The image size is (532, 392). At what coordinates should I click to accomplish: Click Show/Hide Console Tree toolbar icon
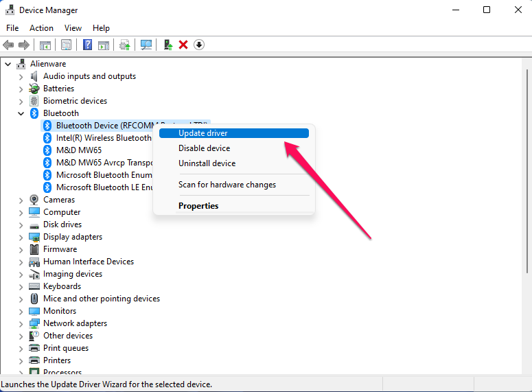[45, 45]
